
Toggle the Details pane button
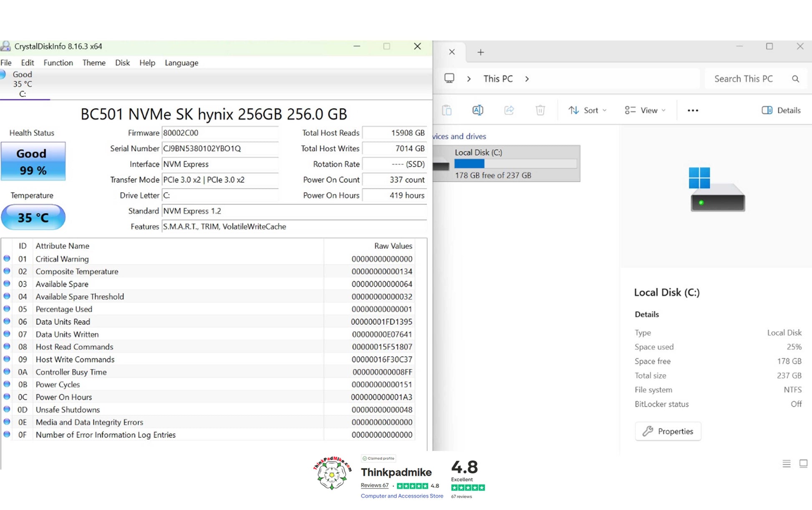(x=781, y=110)
